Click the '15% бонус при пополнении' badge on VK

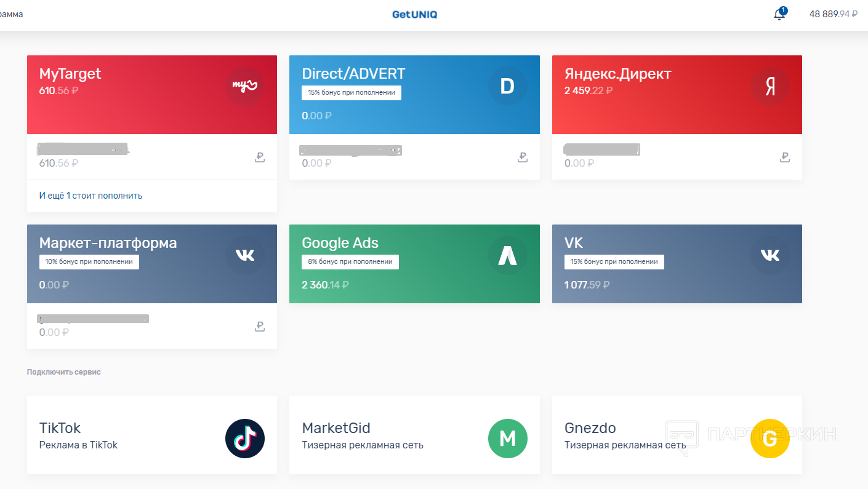614,261
